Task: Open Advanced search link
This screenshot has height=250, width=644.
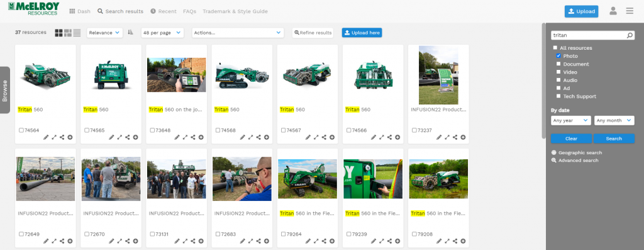Action: [575, 161]
